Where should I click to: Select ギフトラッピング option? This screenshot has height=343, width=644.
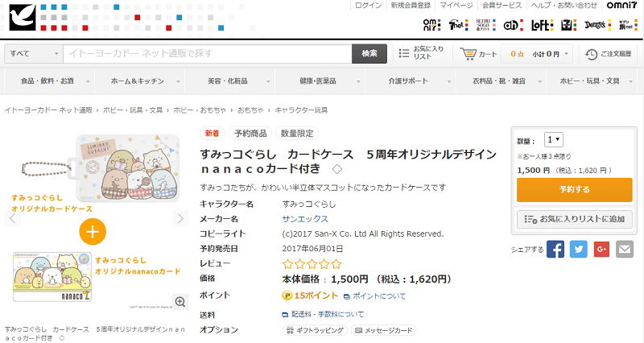click(315, 330)
